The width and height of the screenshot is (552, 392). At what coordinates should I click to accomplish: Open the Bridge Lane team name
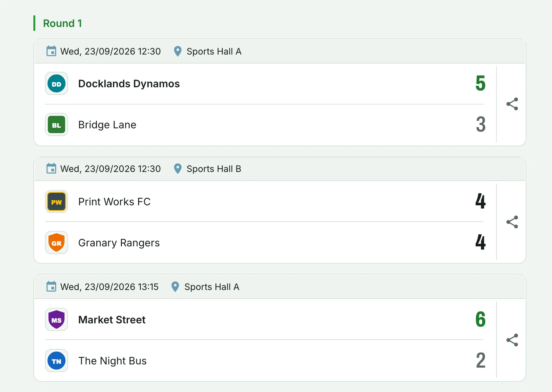point(107,125)
